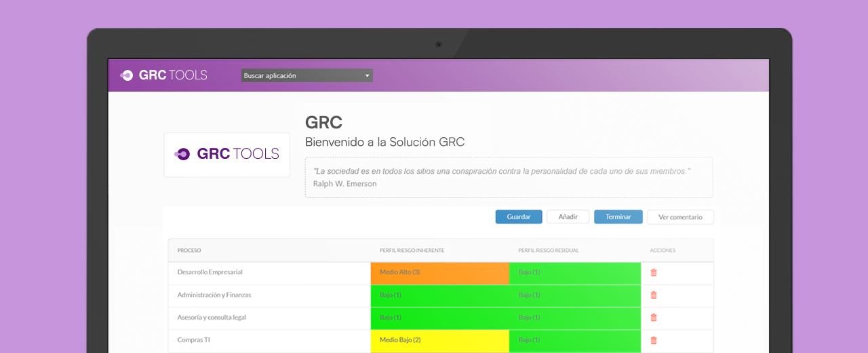This screenshot has width=868, height=353.
Task: Click residual Bajo (1) cell for Asesoría y consulta legal
Action: [575, 318]
